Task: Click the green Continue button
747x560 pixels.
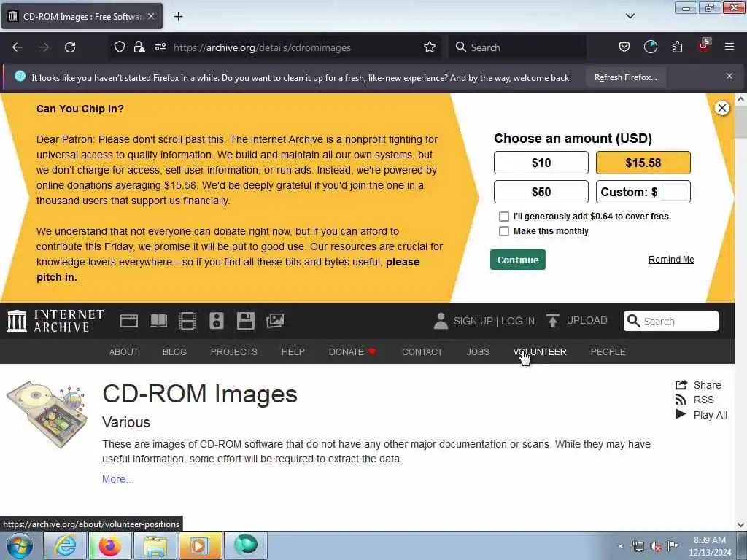Action: [518, 260]
